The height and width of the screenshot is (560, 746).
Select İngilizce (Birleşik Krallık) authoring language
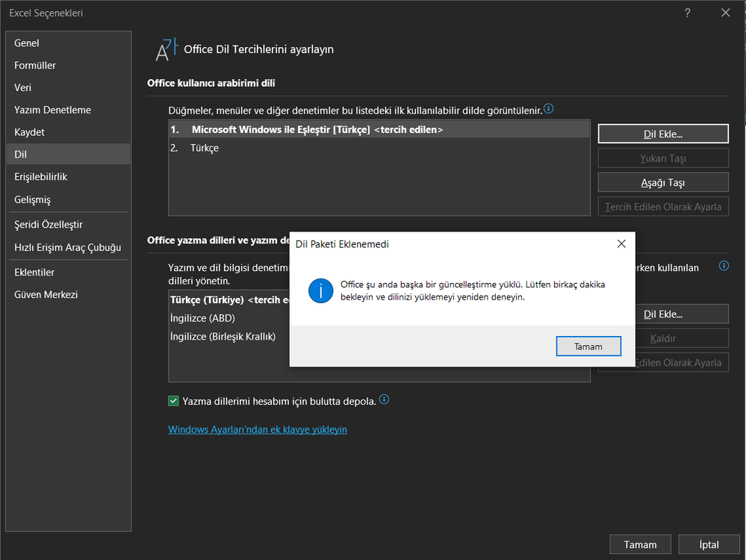[229, 337]
